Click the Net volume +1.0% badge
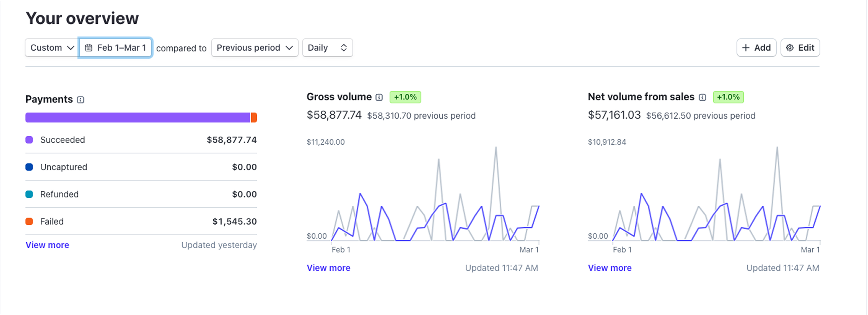 pyautogui.click(x=728, y=97)
